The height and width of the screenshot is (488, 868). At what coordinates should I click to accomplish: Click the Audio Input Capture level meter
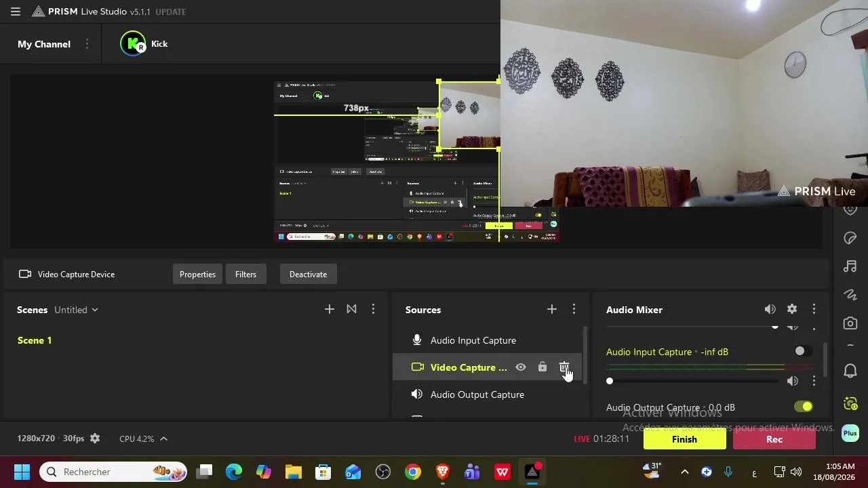(710, 367)
